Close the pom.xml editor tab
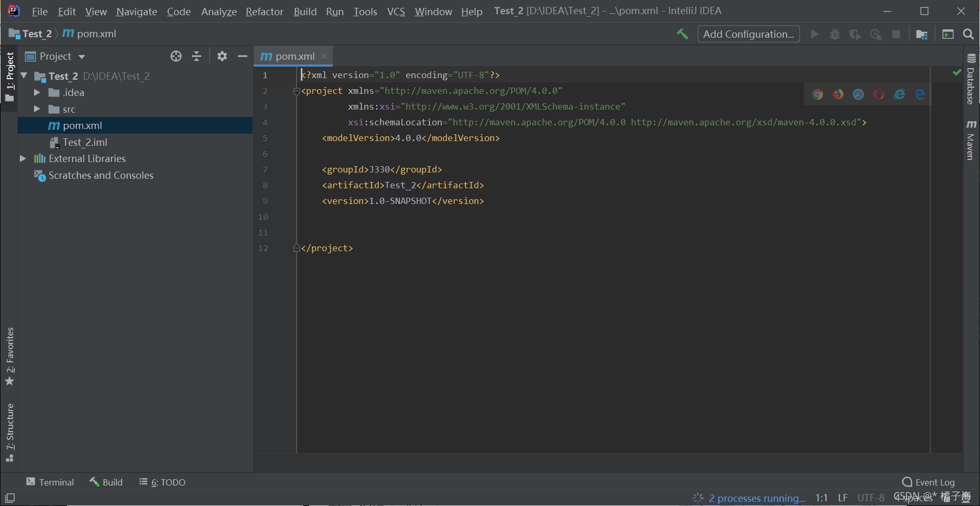The width and height of the screenshot is (980, 506). [324, 56]
